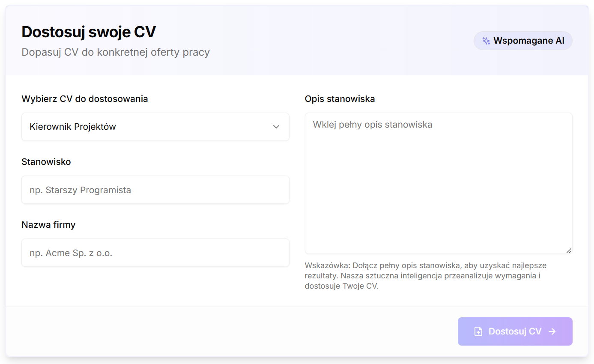Click the Dostosuj swoje CV heading
594x364 pixels.
[x=89, y=32]
